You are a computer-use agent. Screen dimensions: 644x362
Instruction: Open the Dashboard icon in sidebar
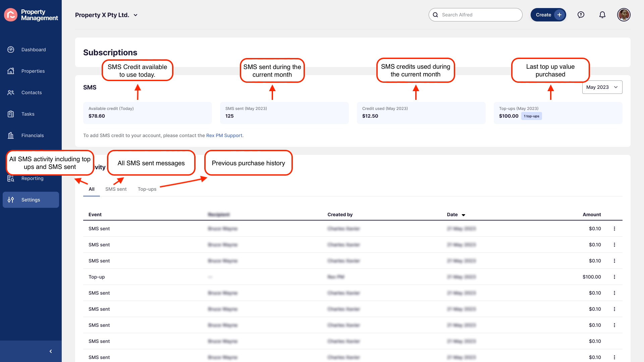[11, 50]
